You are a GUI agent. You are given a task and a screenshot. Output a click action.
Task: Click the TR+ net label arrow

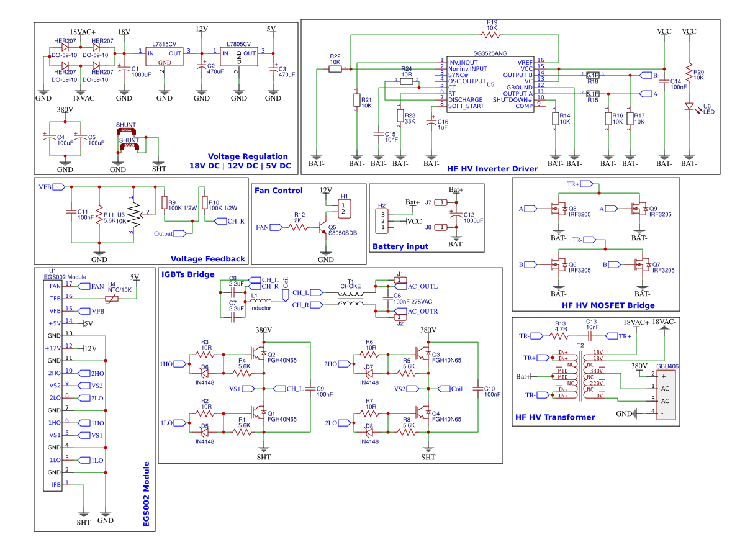coord(587,184)
